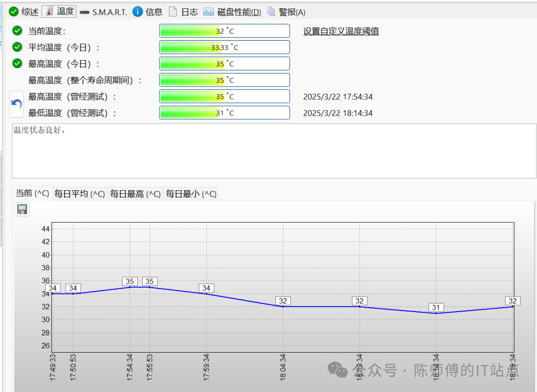Click the blue info icon for 信息
The image size is (537, 392).
coord(138,12)
